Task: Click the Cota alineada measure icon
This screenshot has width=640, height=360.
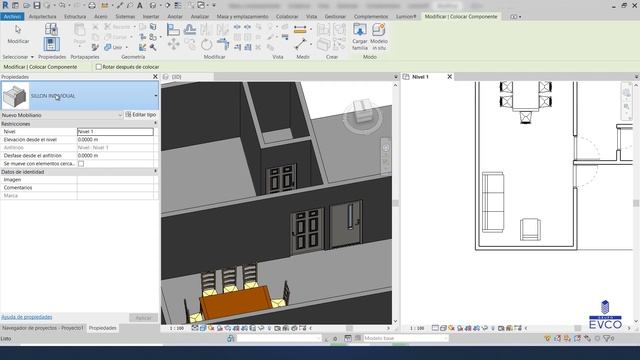Action: (300, 29)
